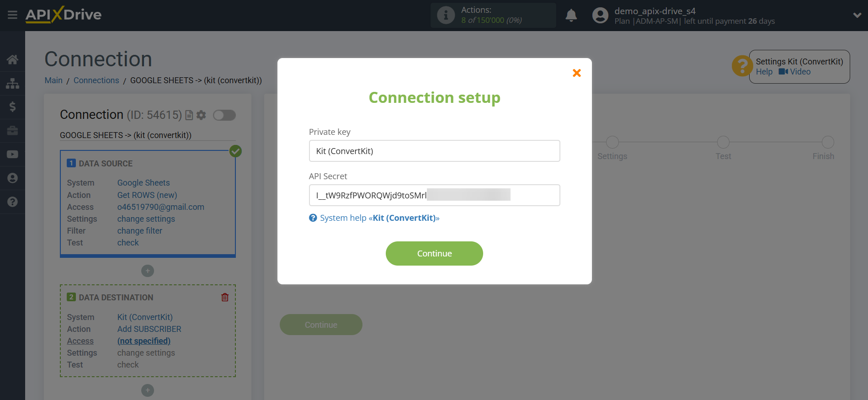The image size is (868, 400).
Task: Click the user avatar icon
Action: click(x=600, y=16)
